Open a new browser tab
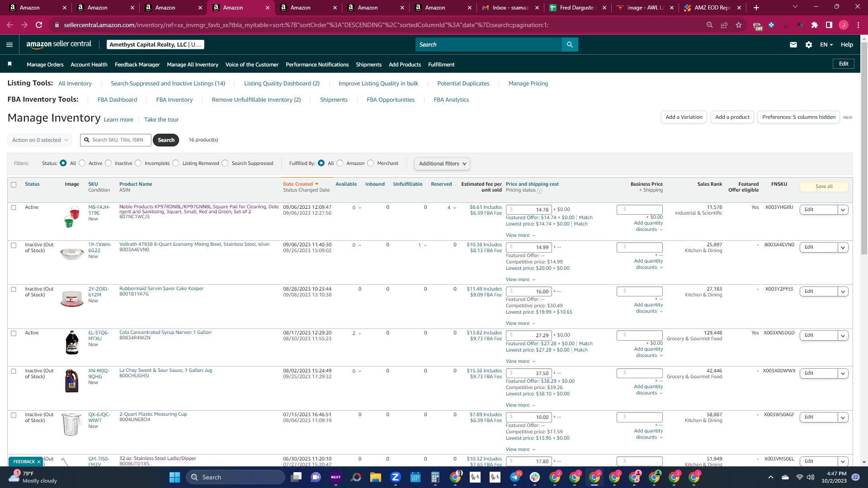Screen dimensions: 868x488 [x=756, y=8]
